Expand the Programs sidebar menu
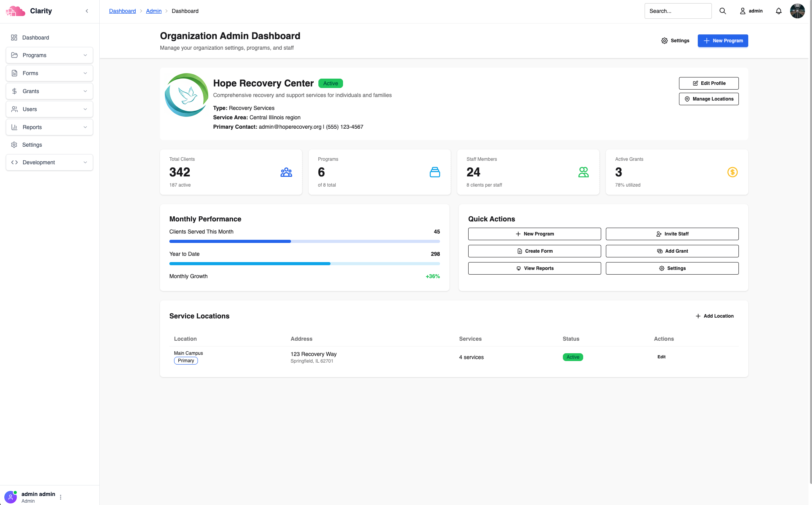Viewport: 812px width, 505px height. pos(49,55)
